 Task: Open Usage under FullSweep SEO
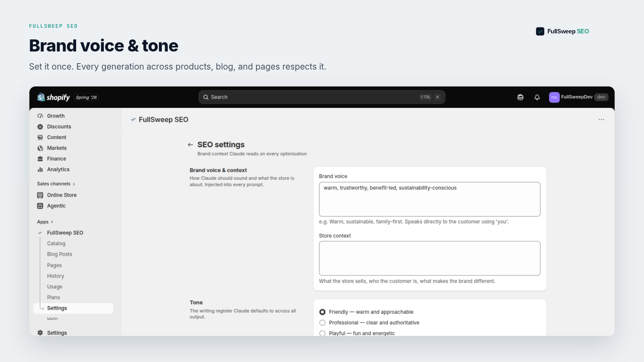[x=55, y=287]
